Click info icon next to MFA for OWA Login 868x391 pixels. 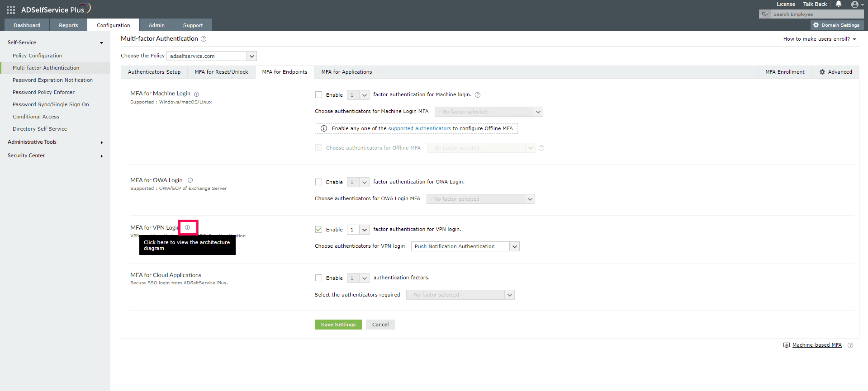(190, 180)
